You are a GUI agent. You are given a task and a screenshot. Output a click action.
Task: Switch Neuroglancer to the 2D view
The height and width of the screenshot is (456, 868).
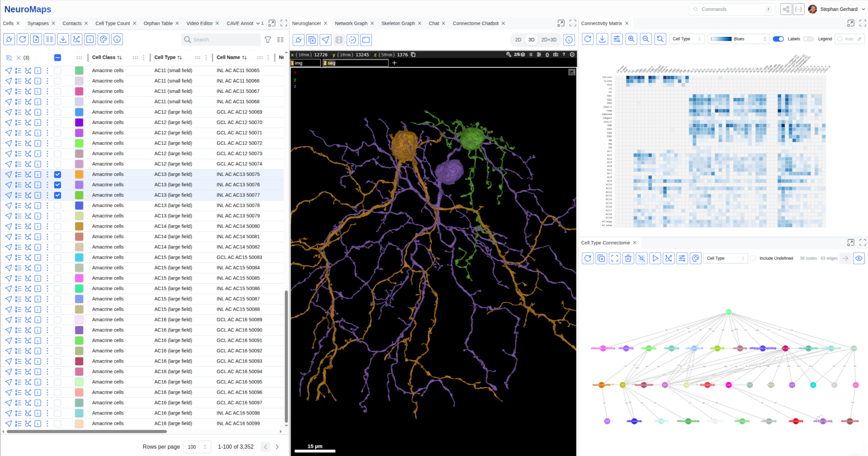pos(518,40)
